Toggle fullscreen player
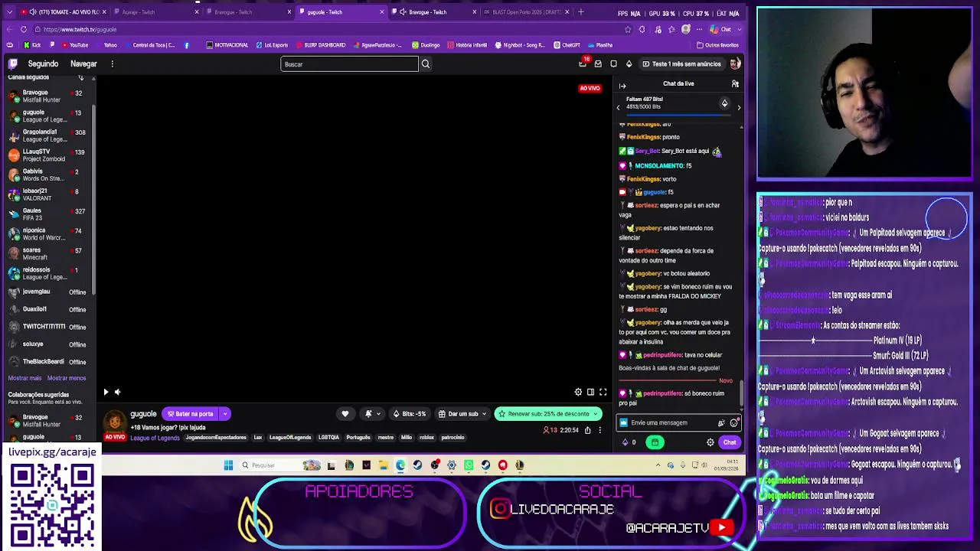The height and width of the screenshot is (551, 980). pyautogui.click(x=603, y=392)
